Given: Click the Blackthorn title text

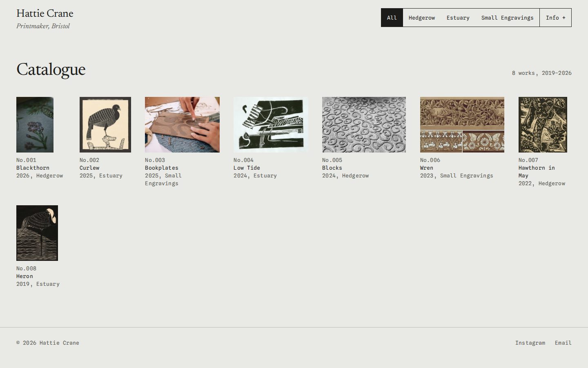Looking at the screenshot, I should point(33,168).
